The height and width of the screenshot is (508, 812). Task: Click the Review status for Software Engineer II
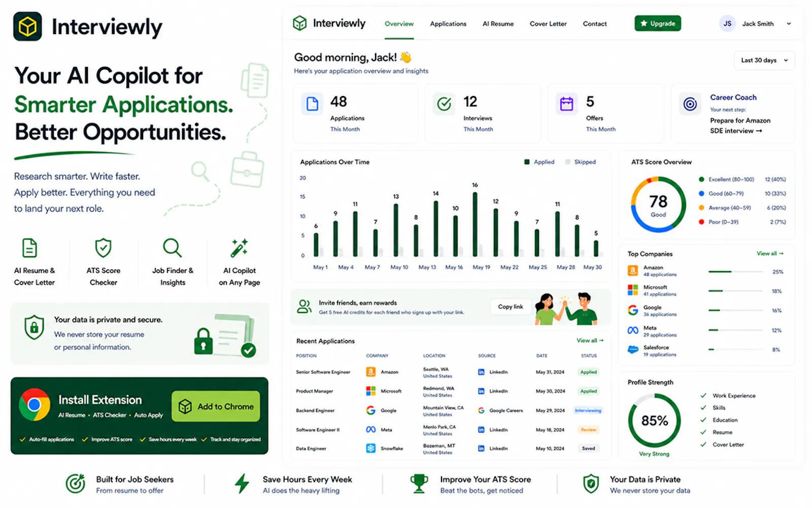pos(588,430)
